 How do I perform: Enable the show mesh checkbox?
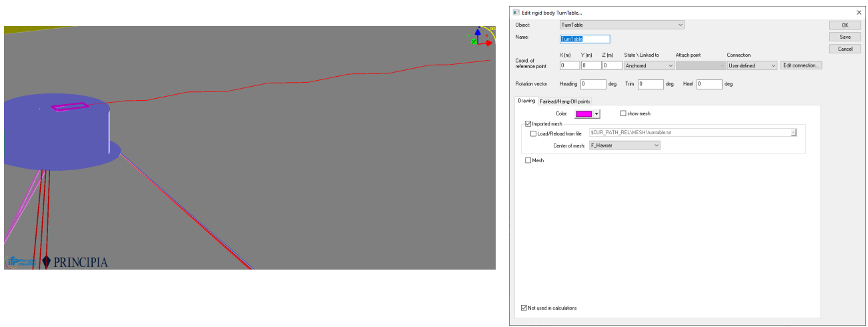[x=623, y=114]
